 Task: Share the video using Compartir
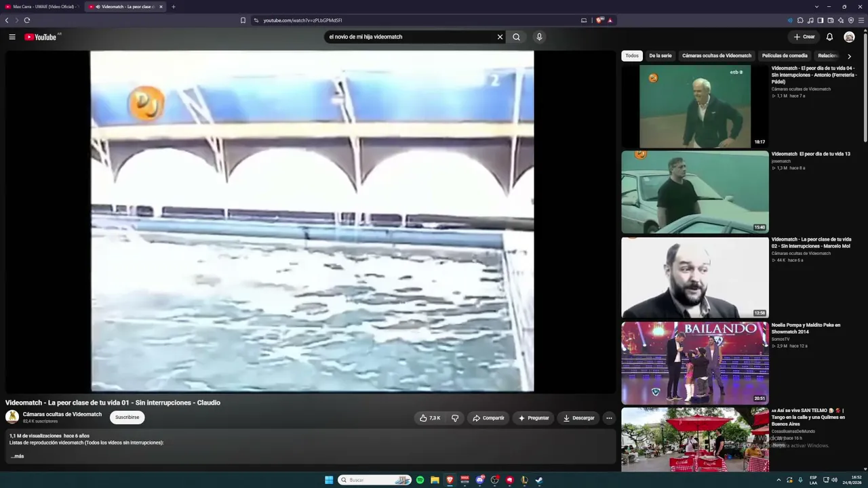click(x=488, y=418)
